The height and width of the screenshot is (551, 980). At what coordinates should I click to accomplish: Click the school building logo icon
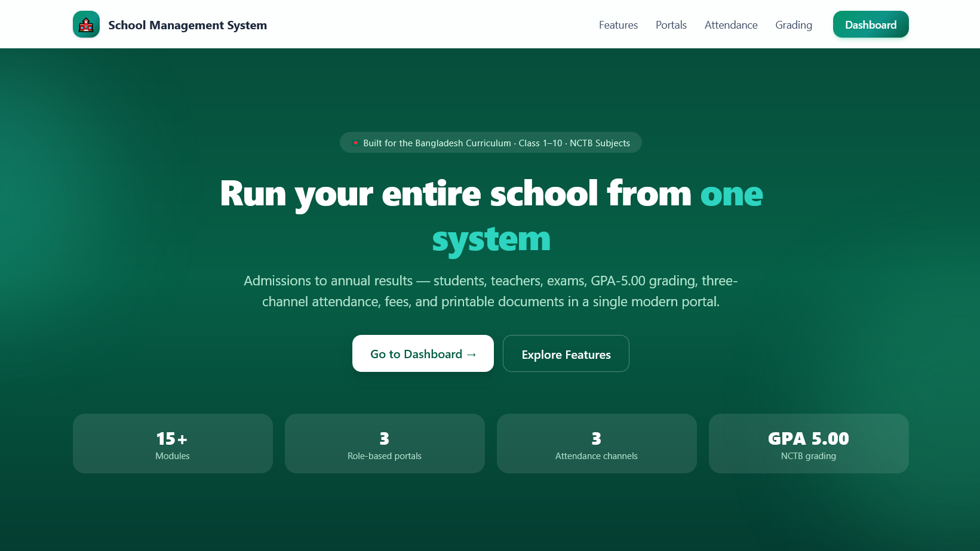86,24
